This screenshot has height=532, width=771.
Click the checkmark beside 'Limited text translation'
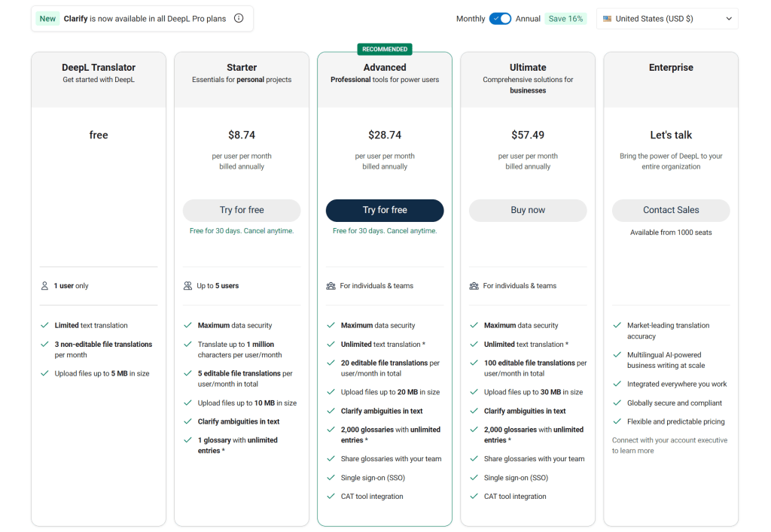[44, 325]
